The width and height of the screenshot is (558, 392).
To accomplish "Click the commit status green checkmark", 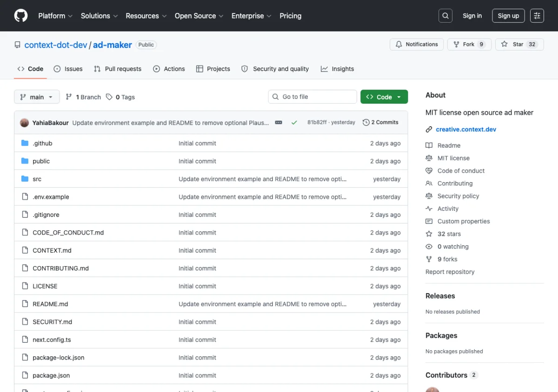I will [294, 123].
